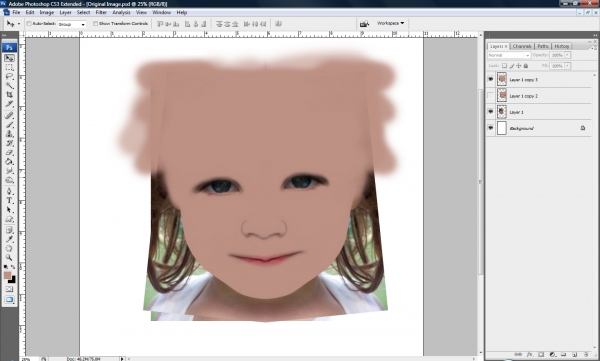Screen dimensions: 600x361
Task: Open the Edit menu
Action: 30,12
